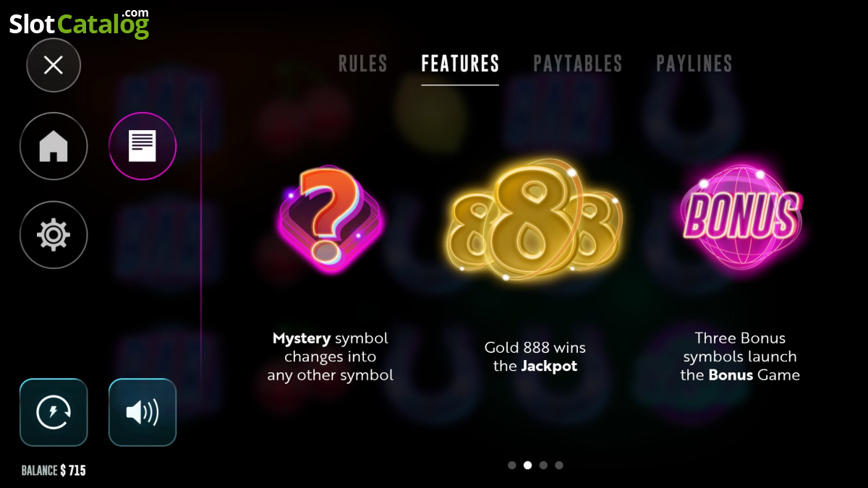Jump to third page indicator dot
Screen dimensions: 868x488
click(543, 466)
